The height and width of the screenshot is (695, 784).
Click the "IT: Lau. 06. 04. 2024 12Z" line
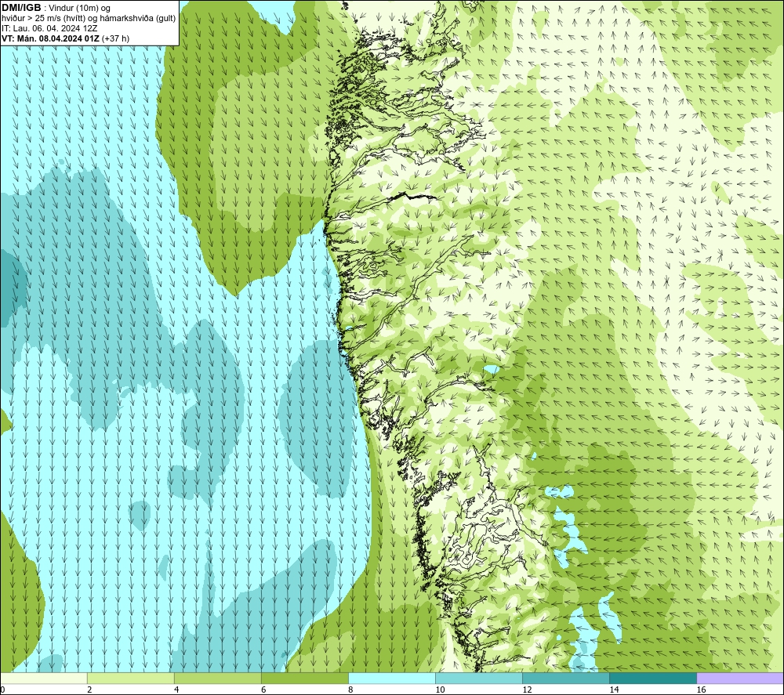coord(49,28)
